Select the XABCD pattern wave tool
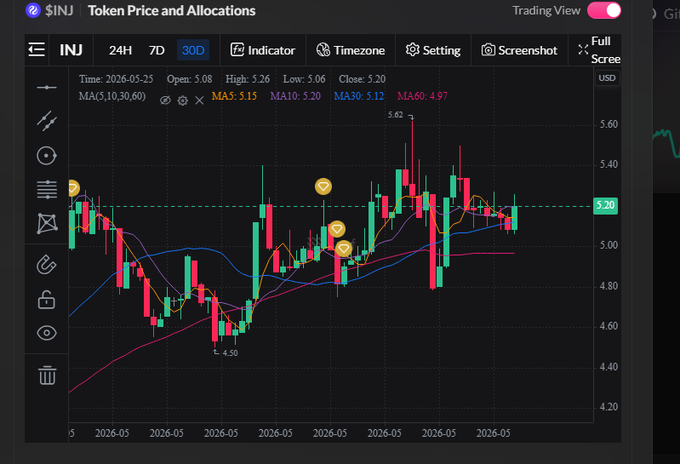This screenshot has width=680, height=464. tap(47, 224)
